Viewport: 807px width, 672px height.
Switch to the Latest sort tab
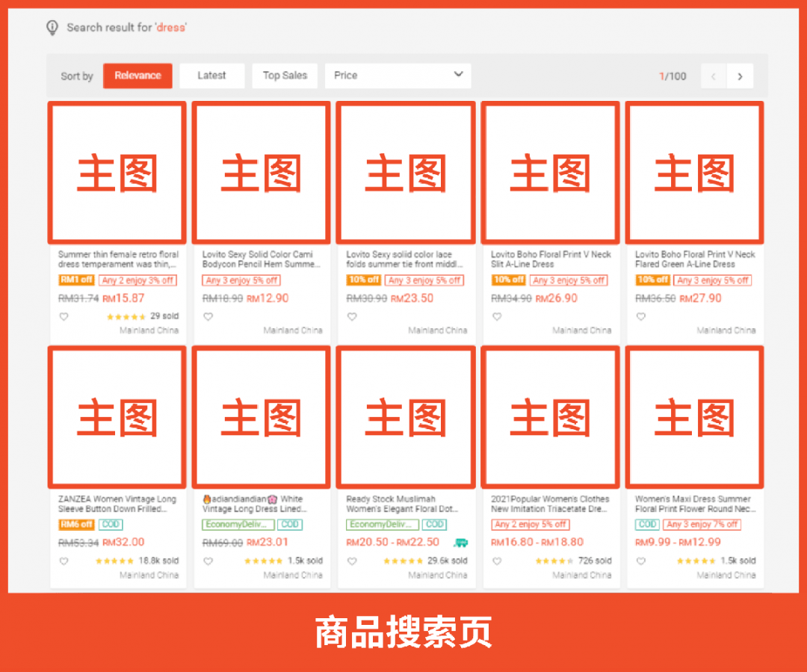click(x=211, y=75)
